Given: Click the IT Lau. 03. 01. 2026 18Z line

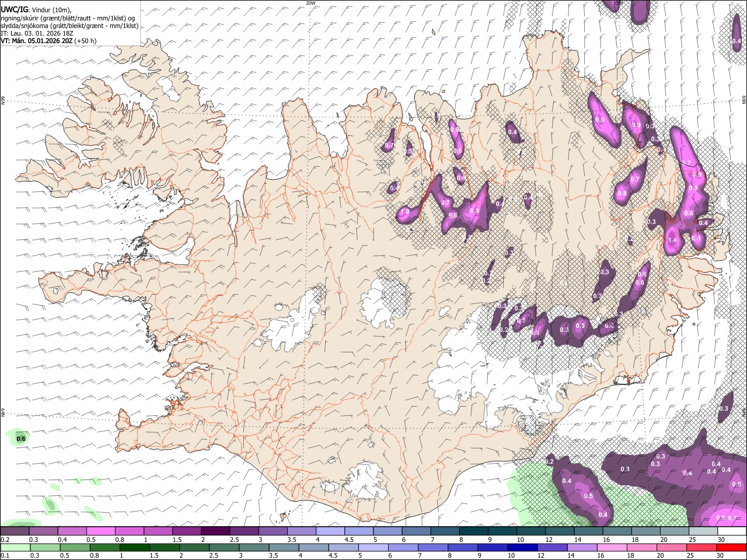Looking at the screenshot, I should click(x=37, y=33).
